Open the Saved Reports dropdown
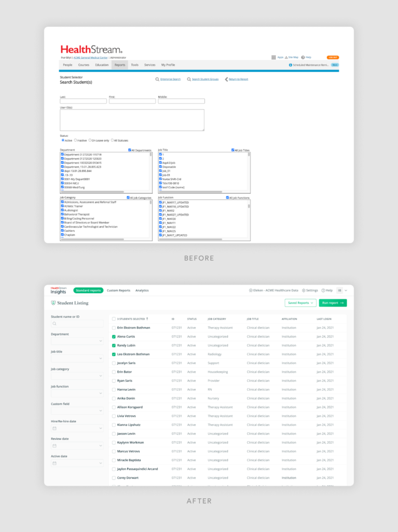 coord(300,303)
